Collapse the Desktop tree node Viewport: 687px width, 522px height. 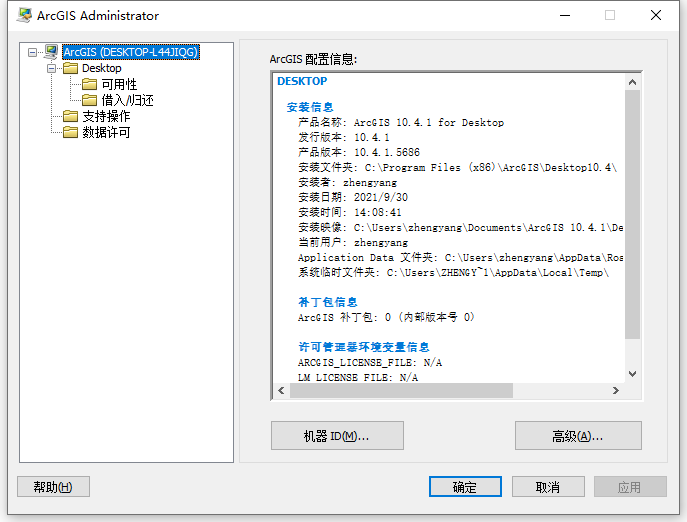point(52,68)
